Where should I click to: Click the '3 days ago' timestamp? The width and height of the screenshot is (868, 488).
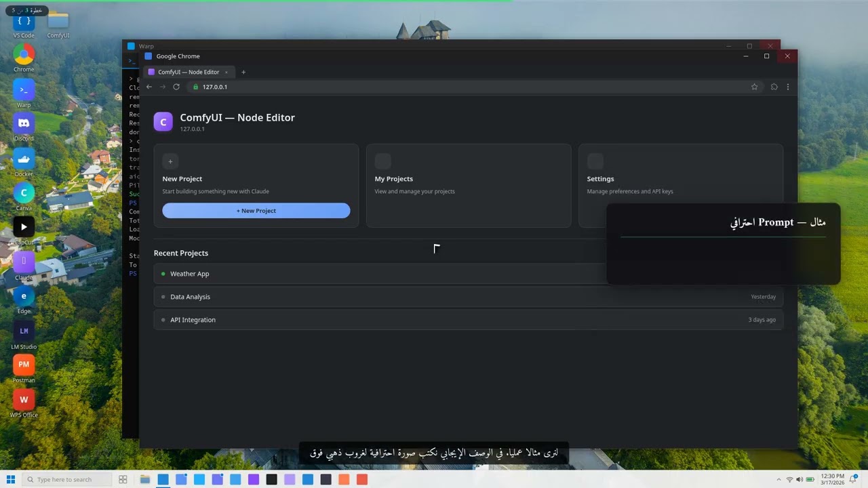[x=762, y=320]
